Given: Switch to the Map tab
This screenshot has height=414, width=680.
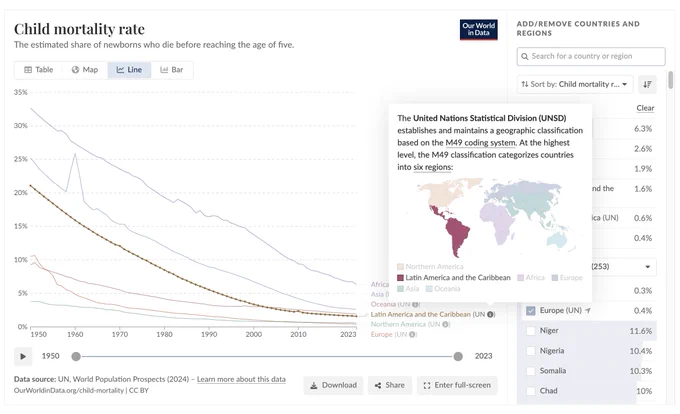Looking at the screenshot, I should coord(85,70).
